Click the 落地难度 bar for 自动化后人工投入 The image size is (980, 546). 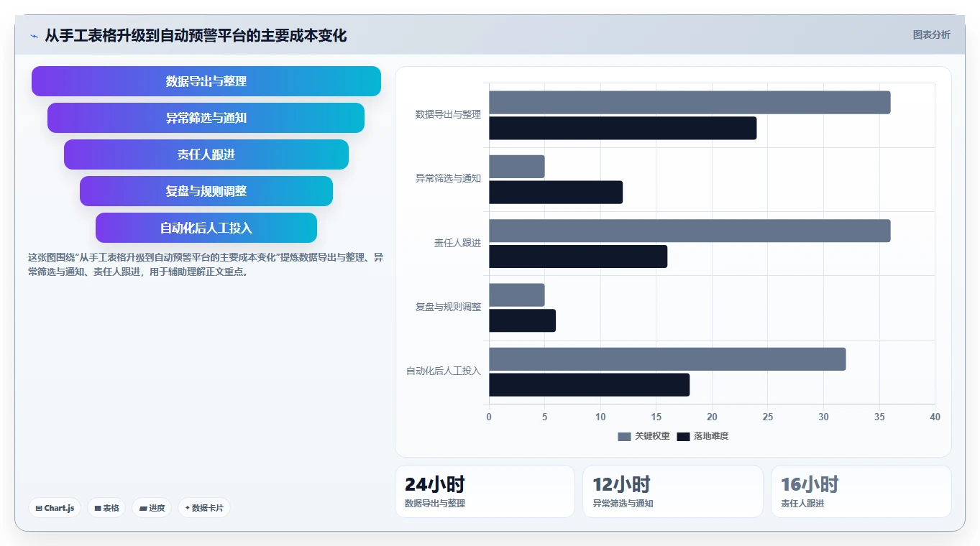pos(589,384)
